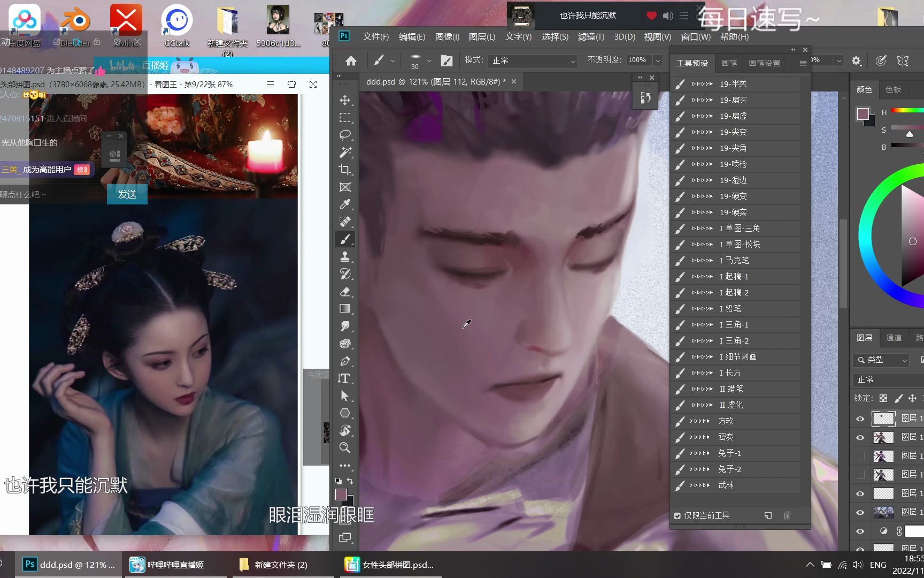Hide the second 图层 layer eye

click(x=860, y=438)
